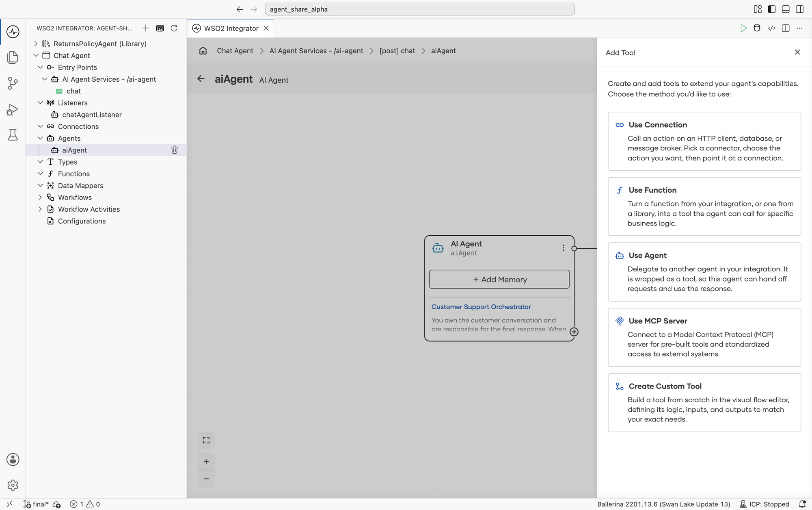Screen dimensions: 812x510
Task: Open Customer Support Orchestrator link
Action: (481, 307)
